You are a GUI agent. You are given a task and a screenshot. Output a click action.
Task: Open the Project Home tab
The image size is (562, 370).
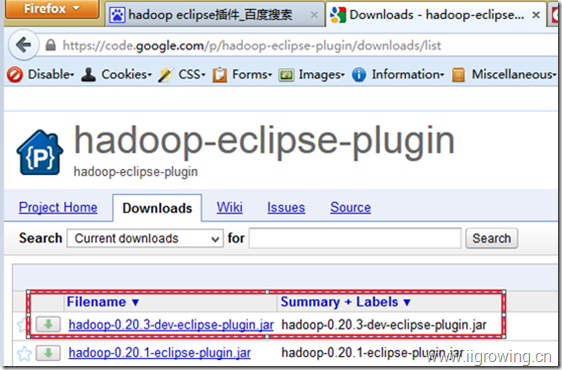pos(58,207)
